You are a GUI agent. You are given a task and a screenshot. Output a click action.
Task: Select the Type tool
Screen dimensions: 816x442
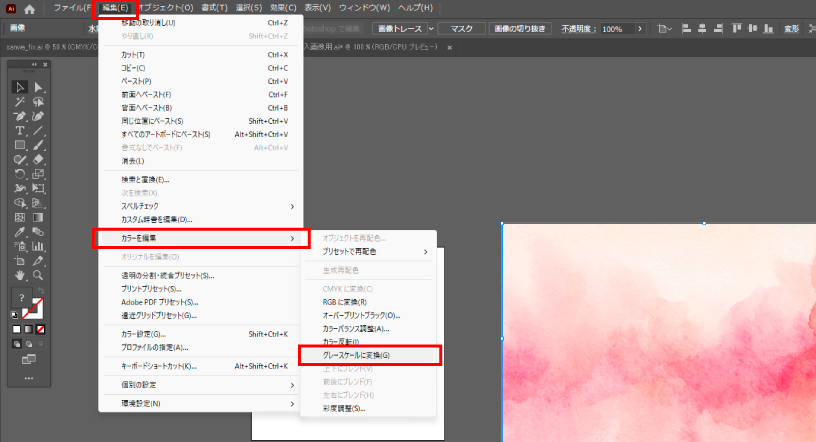20,130
